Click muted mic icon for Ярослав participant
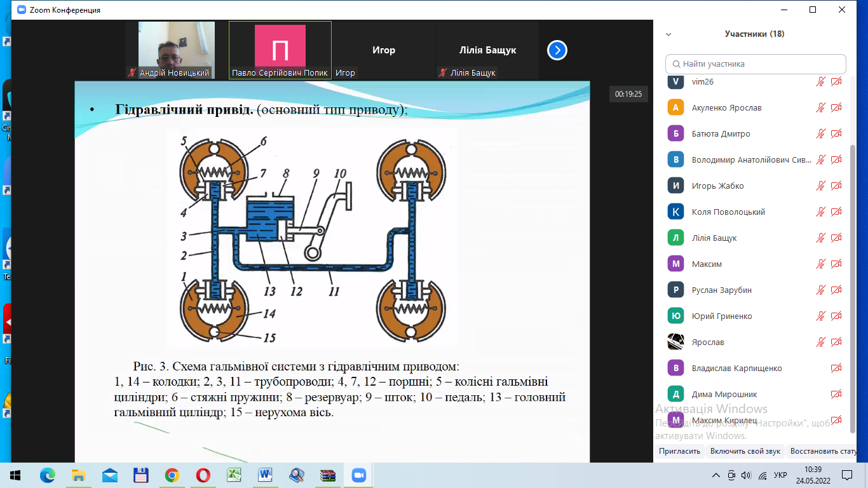 (x=821, y=342)
